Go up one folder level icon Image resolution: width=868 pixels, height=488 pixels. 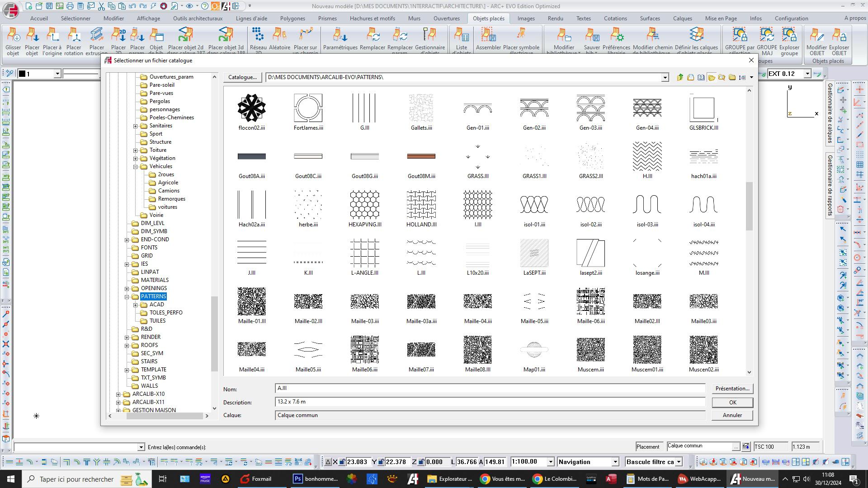(x=680, y=77)
